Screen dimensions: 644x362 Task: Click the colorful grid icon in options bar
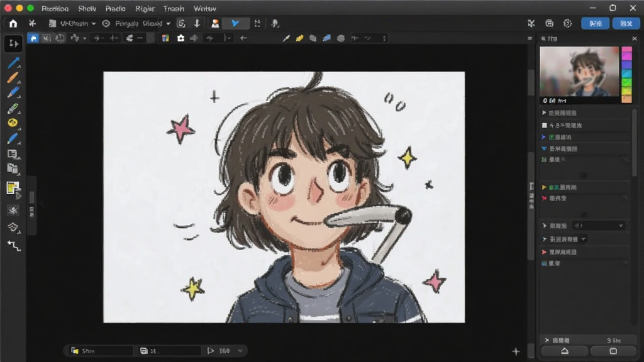pos(165,38)
